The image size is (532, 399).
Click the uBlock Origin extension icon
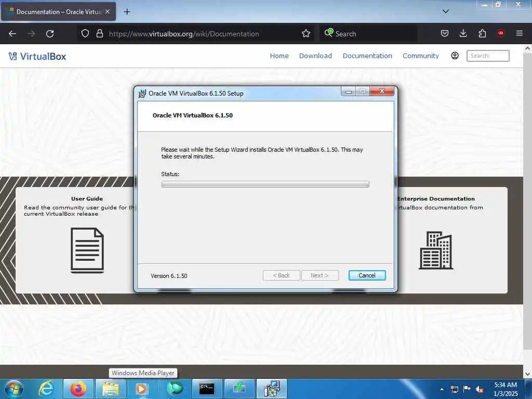[x=500, y=33]
